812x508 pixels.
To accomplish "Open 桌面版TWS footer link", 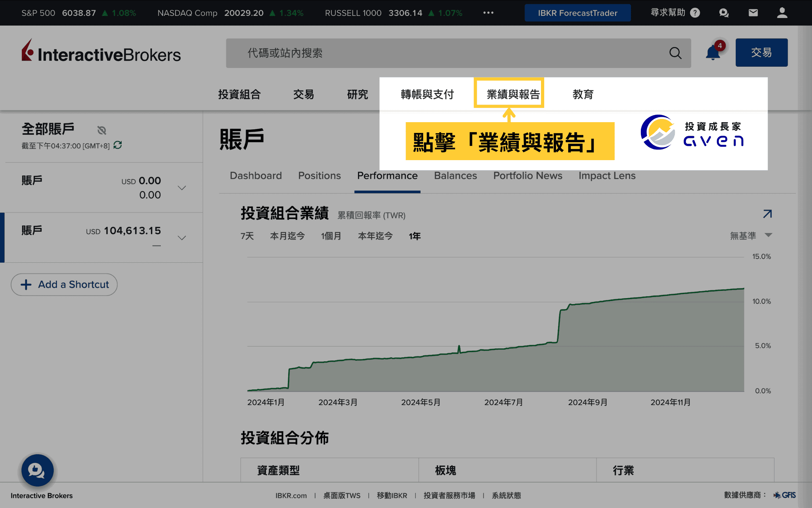I will tap(342, 495).
